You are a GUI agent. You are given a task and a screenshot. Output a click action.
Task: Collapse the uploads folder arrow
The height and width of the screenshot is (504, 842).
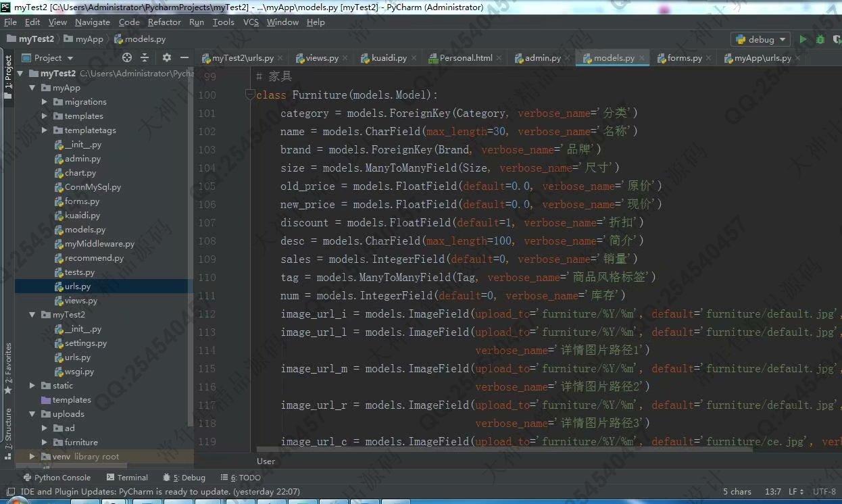tap(32, 414)
